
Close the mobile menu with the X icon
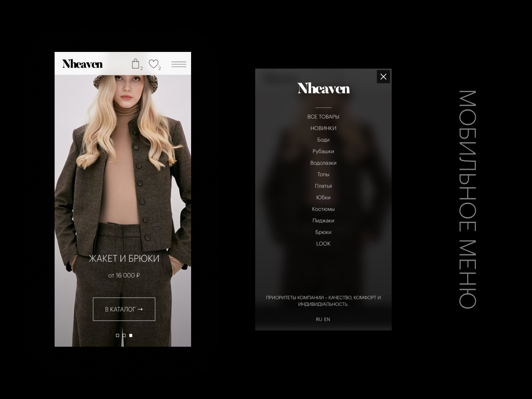pyautogui.click(x=383, y=76)
